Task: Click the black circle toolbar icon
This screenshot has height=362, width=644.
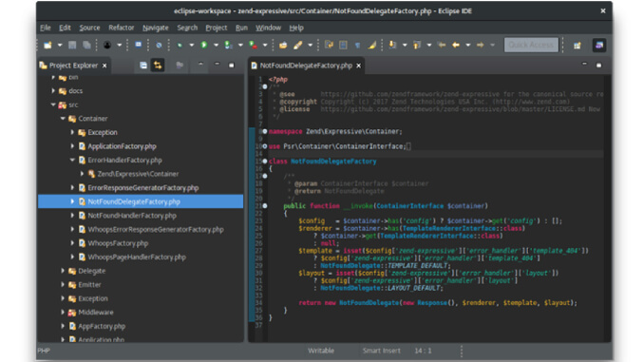Action: pyautogui.click(x=107, y=45)
